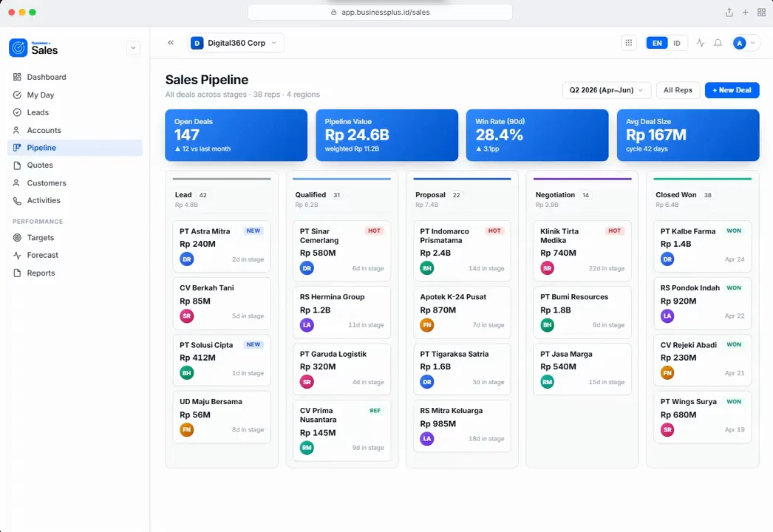Click the DR avatar on PT Astra Mitra
The width and height of the screenshot is (773, 532).
[186, 259]
